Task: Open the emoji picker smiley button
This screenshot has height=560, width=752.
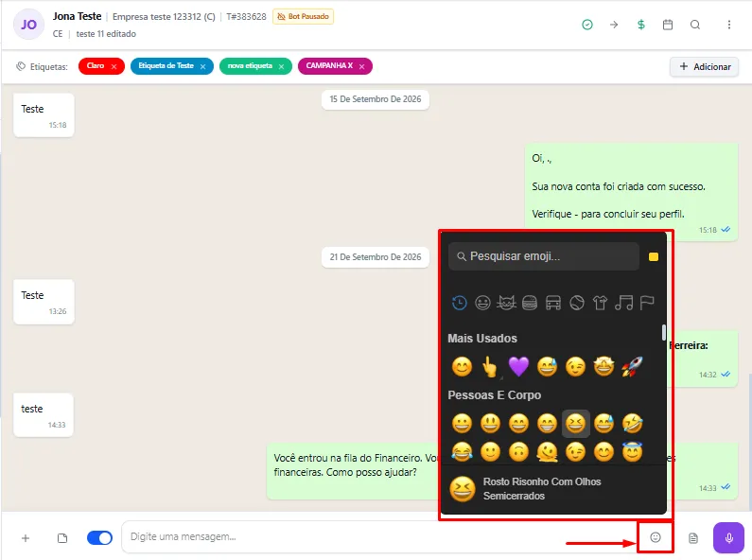Action: (656, 537)
